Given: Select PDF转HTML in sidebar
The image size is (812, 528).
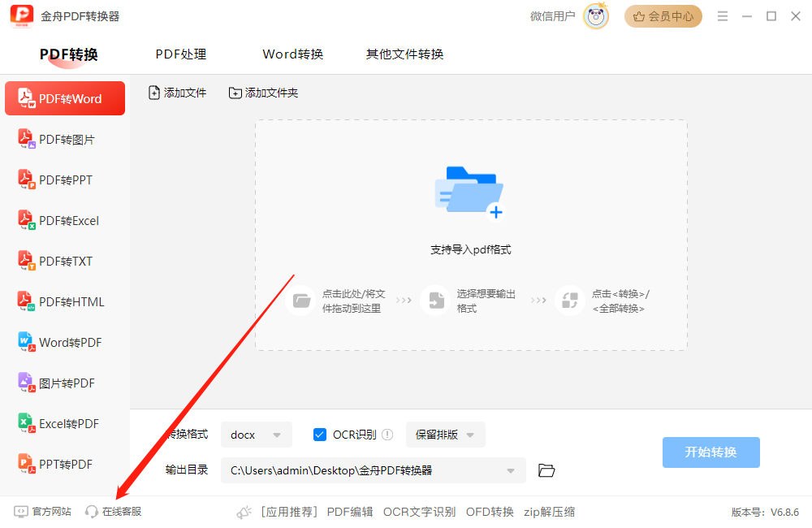Looking at the screenshot, I should point(65,301).
